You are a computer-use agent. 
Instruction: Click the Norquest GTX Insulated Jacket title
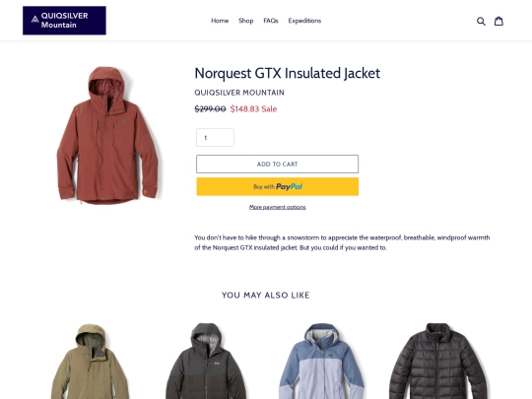click(288, 73)
